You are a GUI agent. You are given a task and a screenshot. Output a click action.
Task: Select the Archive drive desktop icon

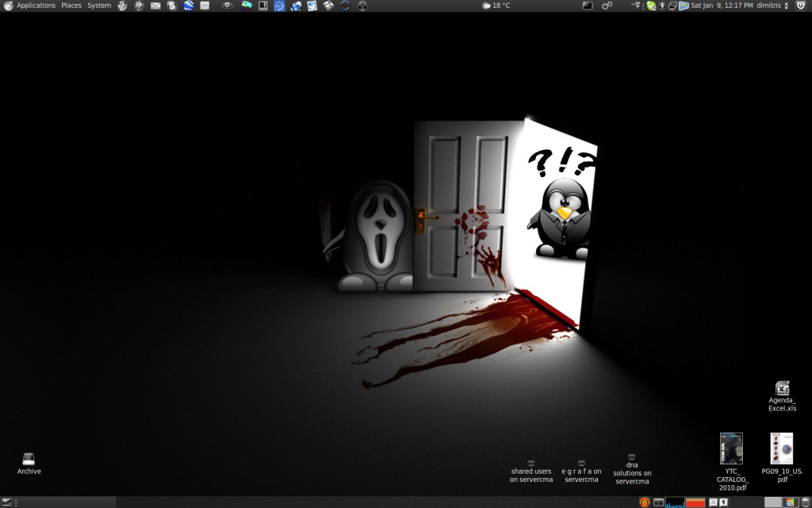coord(29,464)
